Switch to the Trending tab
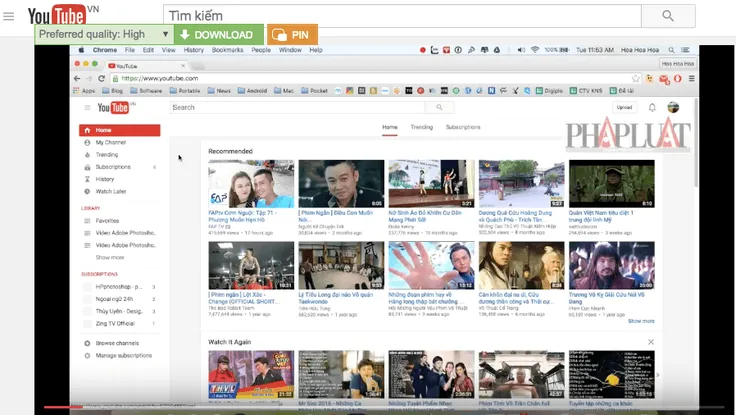Viewport: 736px width, 415px height. pos(421,127)
